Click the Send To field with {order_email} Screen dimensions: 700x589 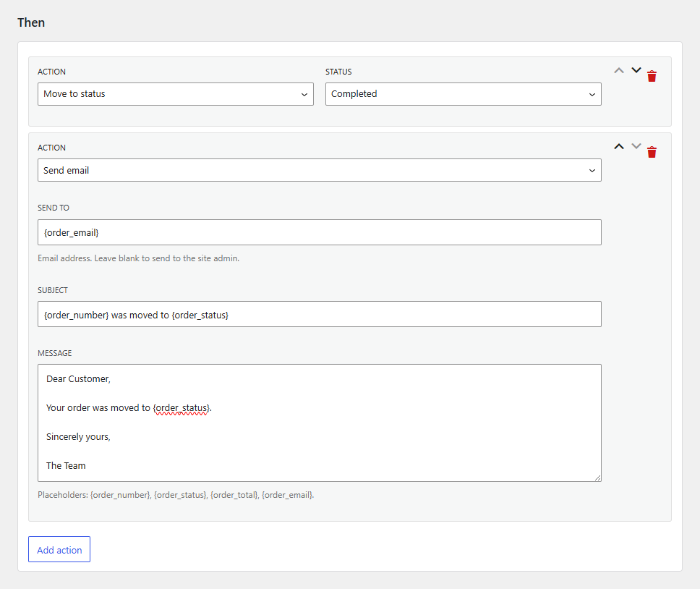[319, 232]
